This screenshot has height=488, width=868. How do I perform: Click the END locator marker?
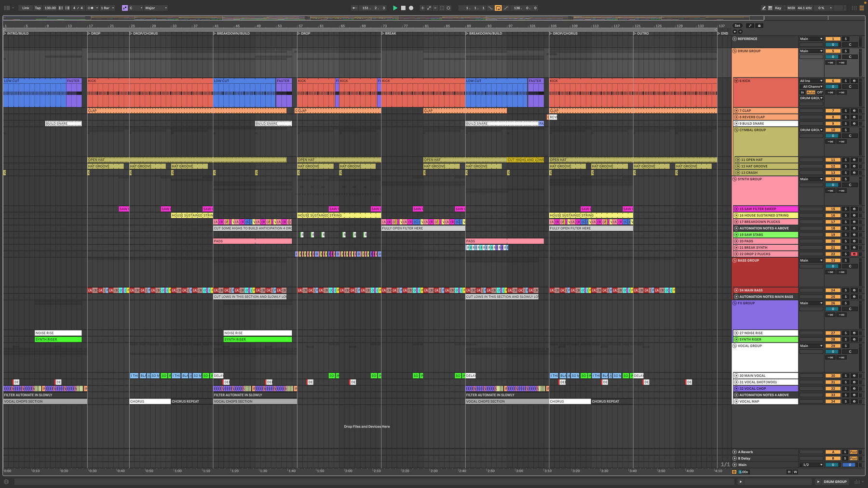tap(723, 33)
